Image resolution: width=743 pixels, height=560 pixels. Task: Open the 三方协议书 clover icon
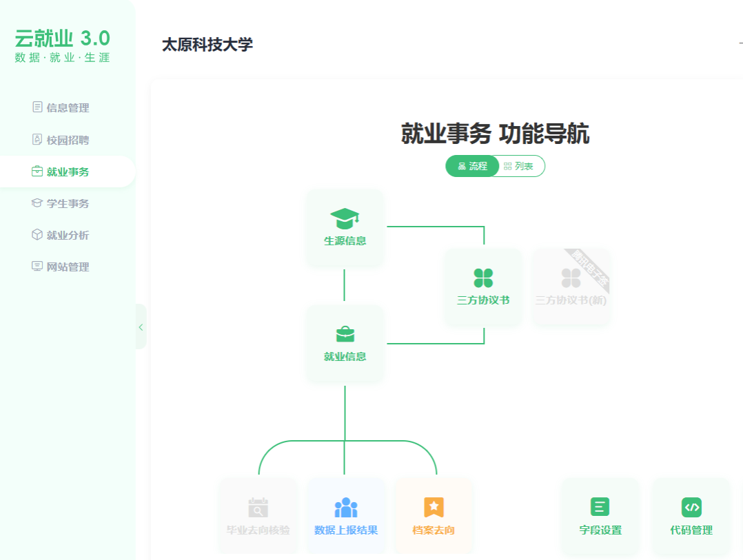coord(483,278)
